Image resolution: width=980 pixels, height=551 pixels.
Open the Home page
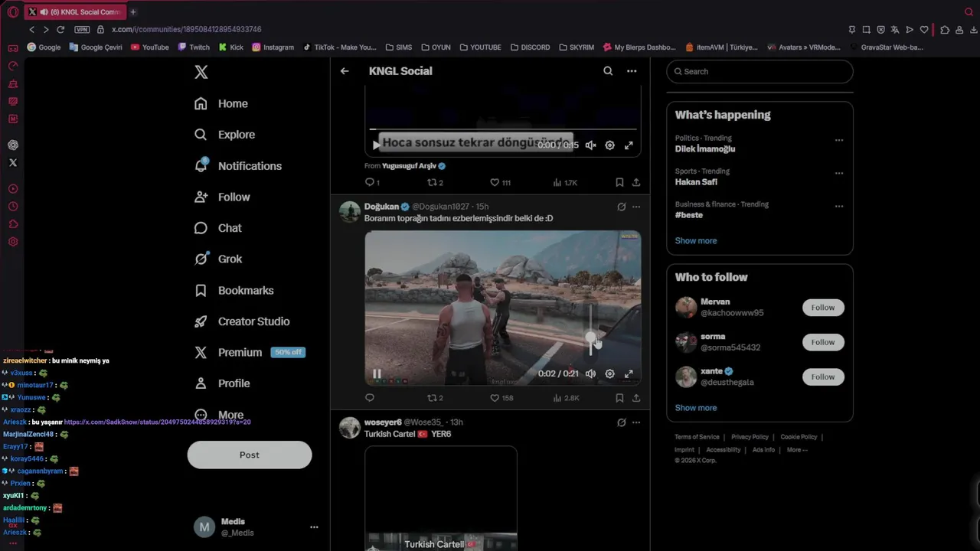click(221, 103)
